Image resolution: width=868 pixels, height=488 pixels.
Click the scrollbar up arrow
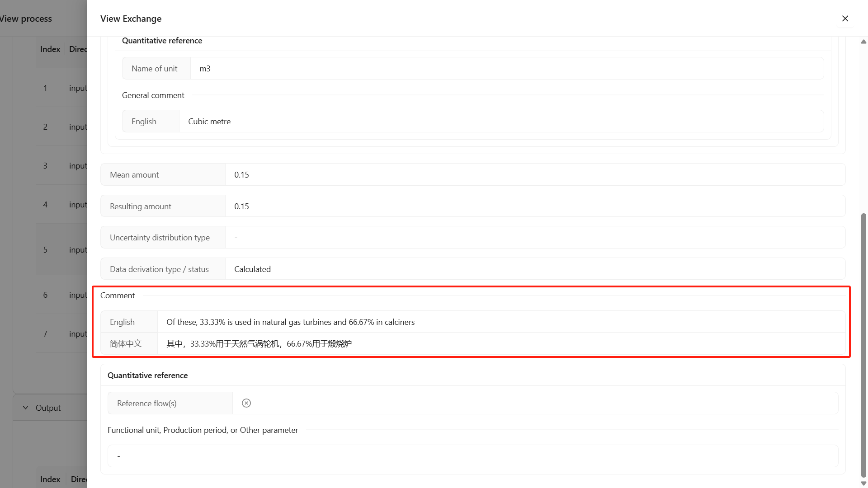coord(863,42)
